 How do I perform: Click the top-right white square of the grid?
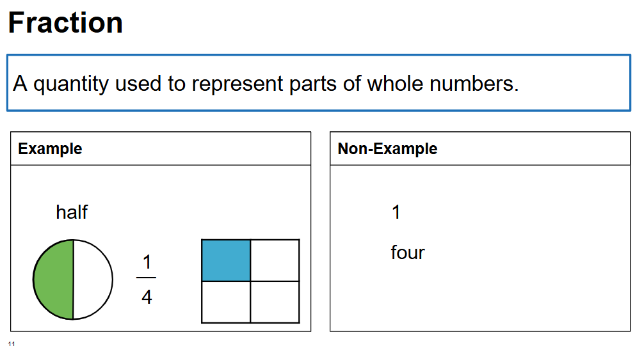point(275,260)
